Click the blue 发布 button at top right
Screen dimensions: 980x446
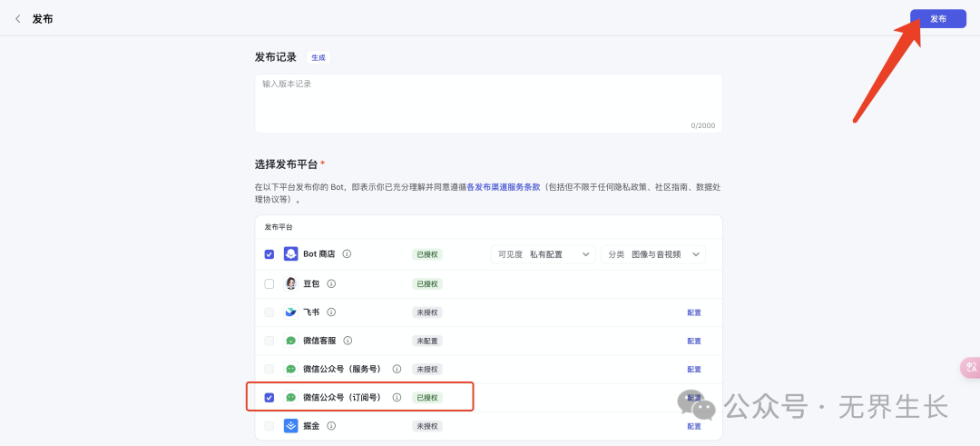[x=937, y=19]
